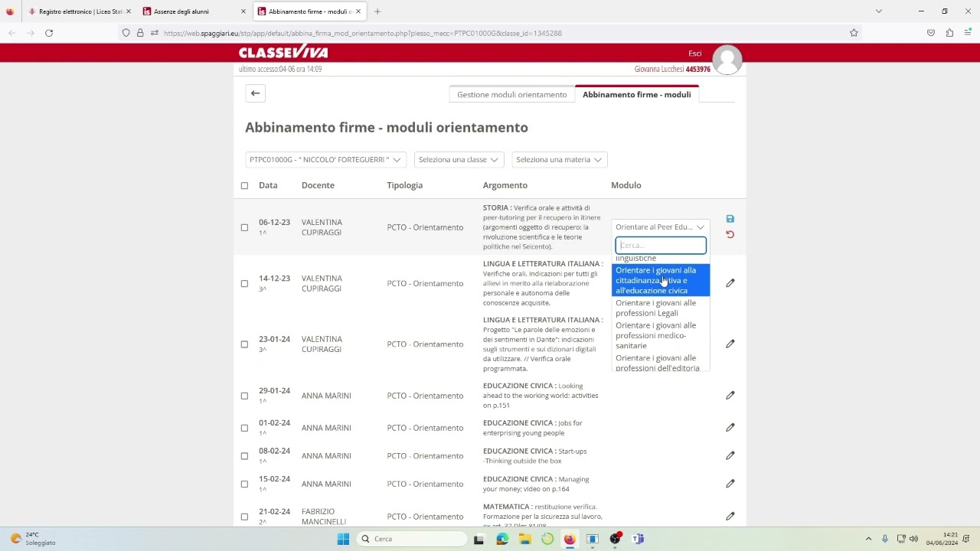Focus the Cerca field in module dropdown

click(x=660, y=246)
